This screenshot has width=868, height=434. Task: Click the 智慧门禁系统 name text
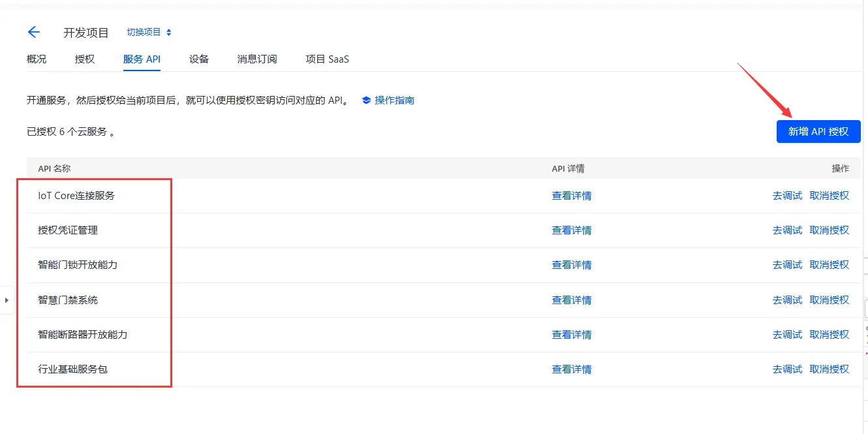coord(68,300)
